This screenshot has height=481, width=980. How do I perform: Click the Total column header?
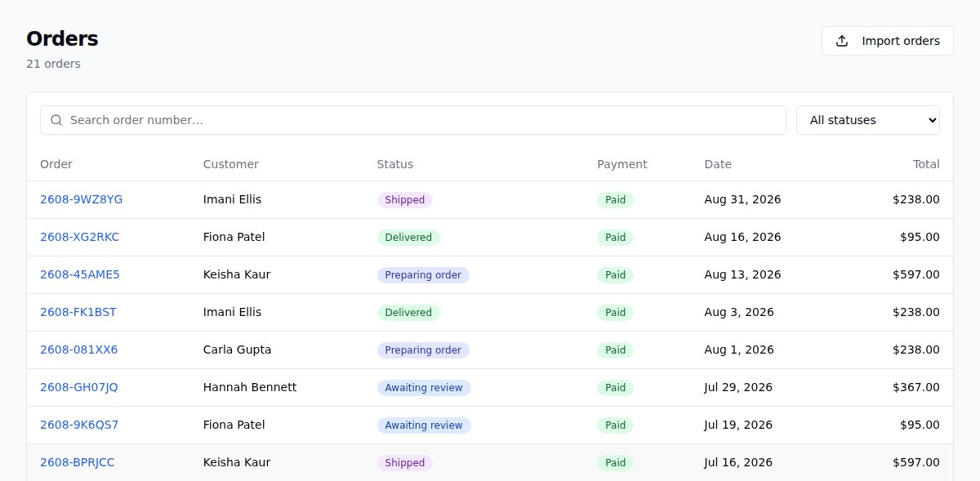coord(926,164)
